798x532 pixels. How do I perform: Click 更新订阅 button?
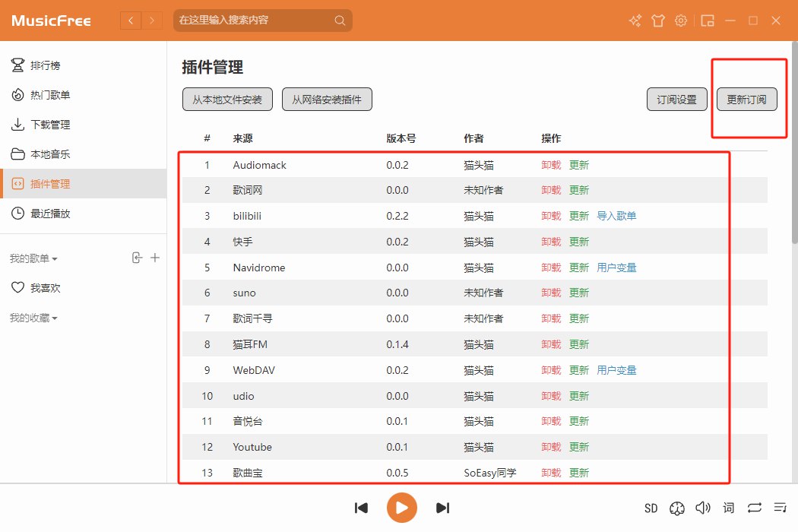(x=746, y=100)
